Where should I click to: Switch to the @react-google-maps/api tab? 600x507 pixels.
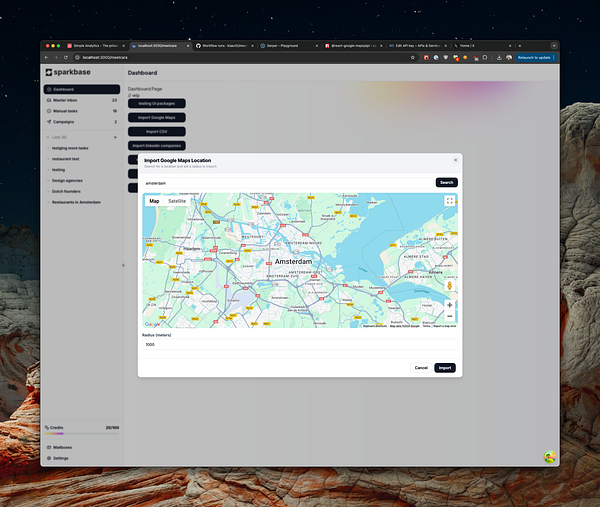353,46
